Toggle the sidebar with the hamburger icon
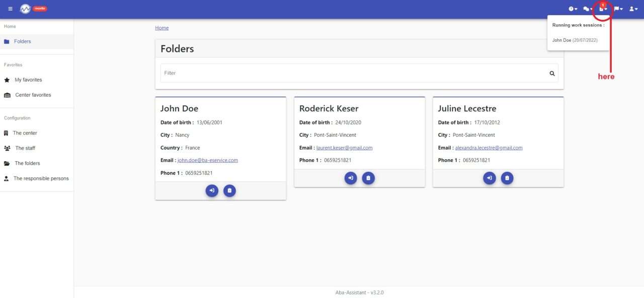The width and height of the screenshot is (644, 298). click(x=10, y=9)
